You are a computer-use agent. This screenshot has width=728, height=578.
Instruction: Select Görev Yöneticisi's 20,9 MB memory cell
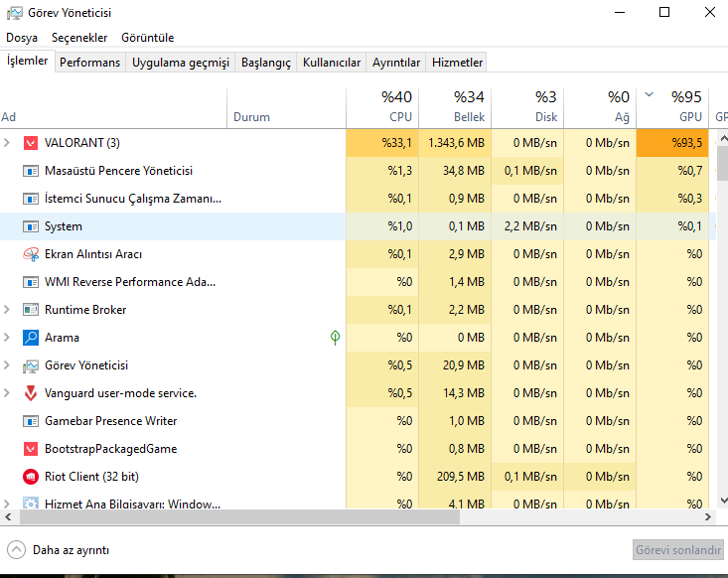455,365
